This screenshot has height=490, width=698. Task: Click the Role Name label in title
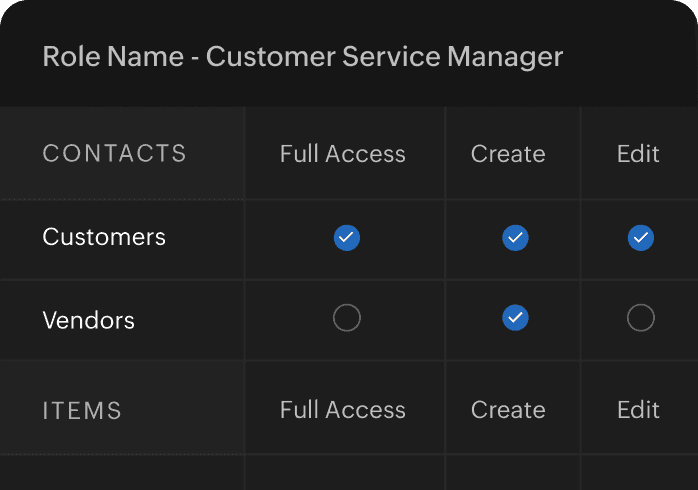pos(112,57)
